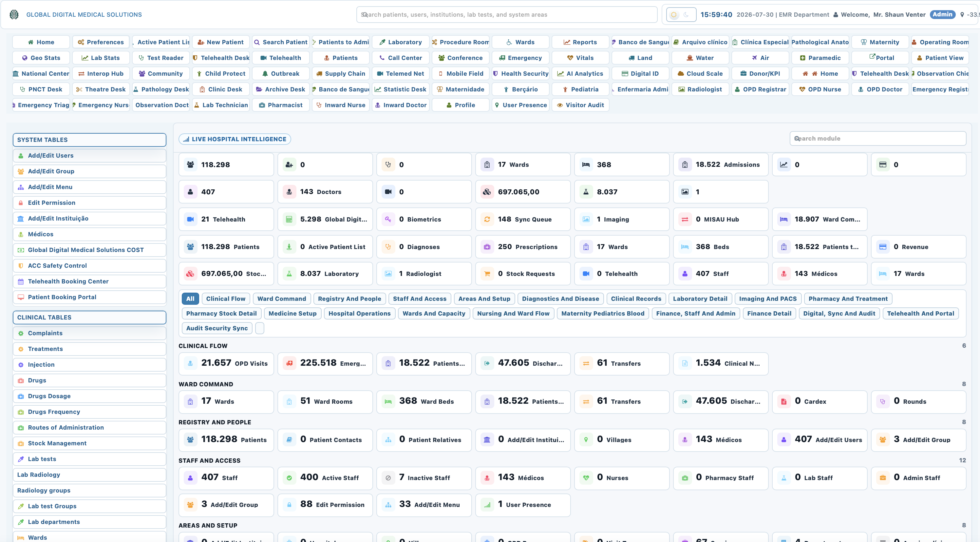Open the 7 Inactive Staff card
The image size is (980, 542).
[x=424, y=478]
